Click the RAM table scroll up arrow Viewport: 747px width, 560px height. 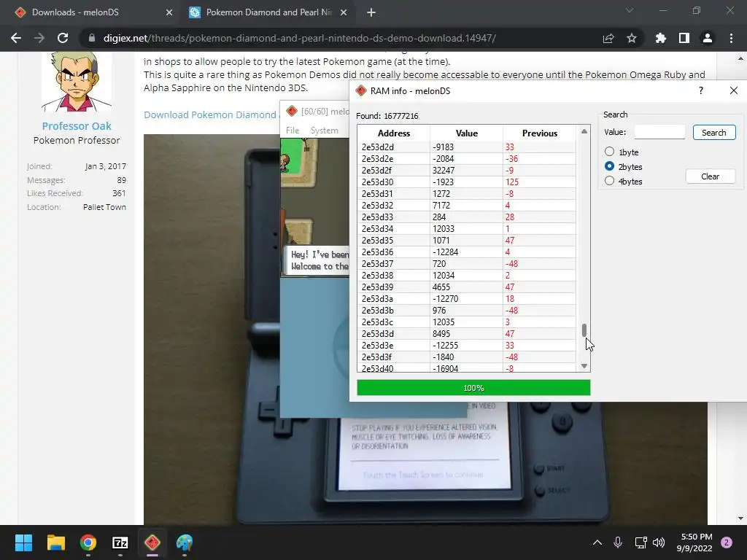click(x=584, y=131)
